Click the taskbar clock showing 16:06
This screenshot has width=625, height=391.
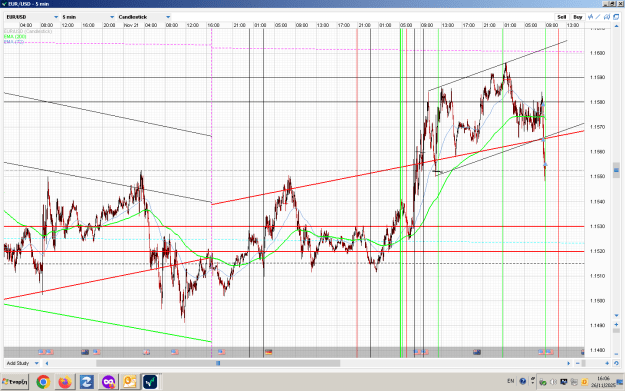[603, 382]
